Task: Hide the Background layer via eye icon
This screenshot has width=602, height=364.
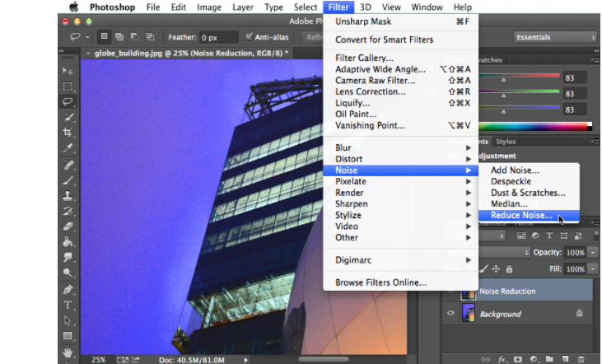Action: click(450, 313)
